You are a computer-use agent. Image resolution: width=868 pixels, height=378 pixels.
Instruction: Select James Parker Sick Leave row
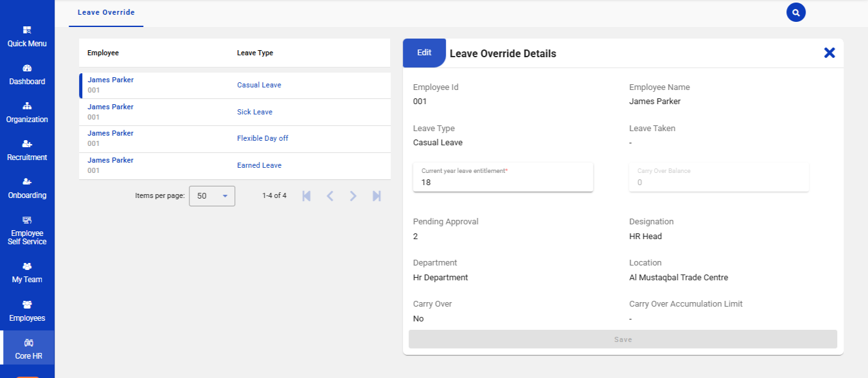(235, 112)
